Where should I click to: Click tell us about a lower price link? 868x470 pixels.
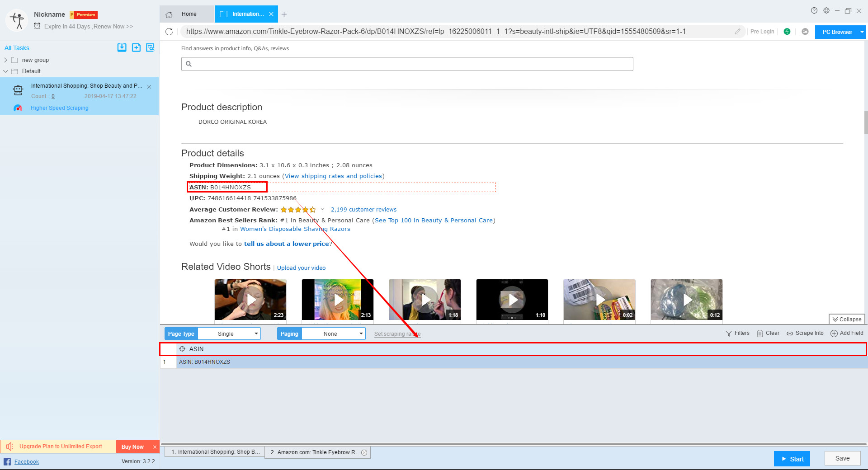point(287,244)
